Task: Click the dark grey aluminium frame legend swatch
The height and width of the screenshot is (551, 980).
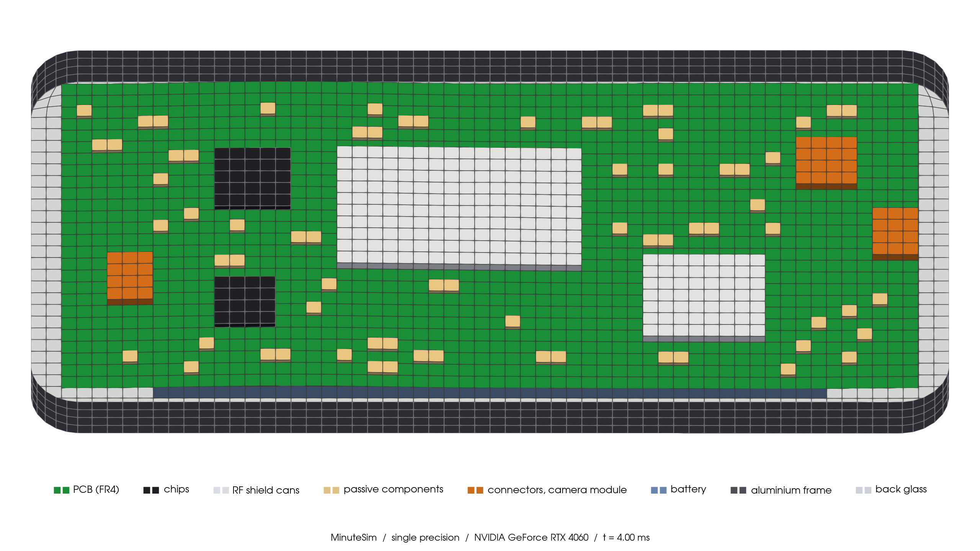Action: coord(738,490)
